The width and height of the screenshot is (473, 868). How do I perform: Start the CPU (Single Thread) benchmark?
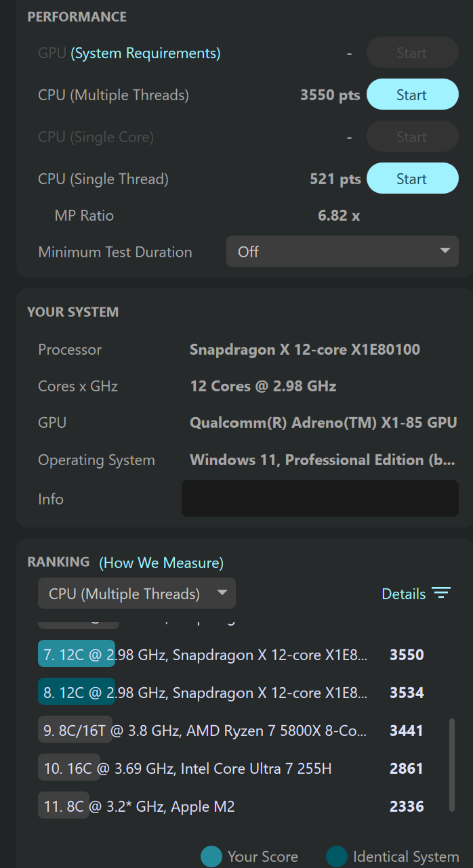click(413, 179)
